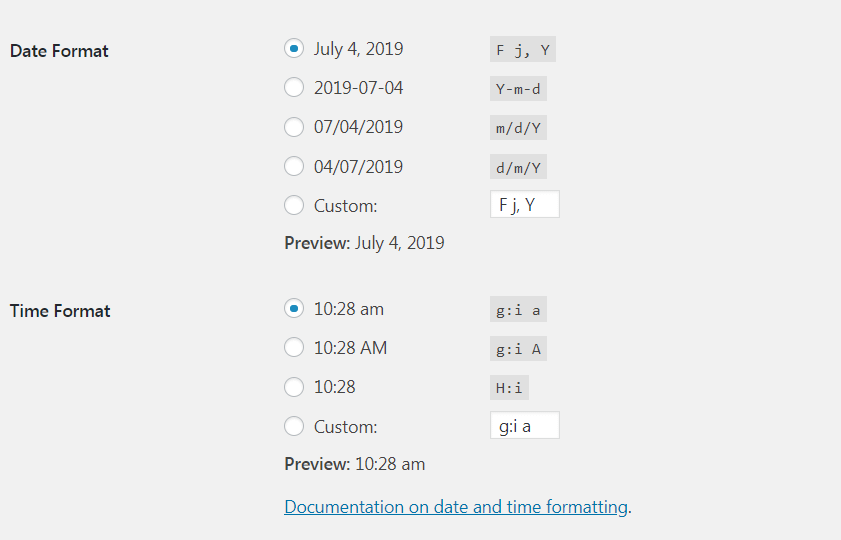Choose the 10:28 AM uppercase time format
This screenshot has width=841, height=540.
point(294,348)
